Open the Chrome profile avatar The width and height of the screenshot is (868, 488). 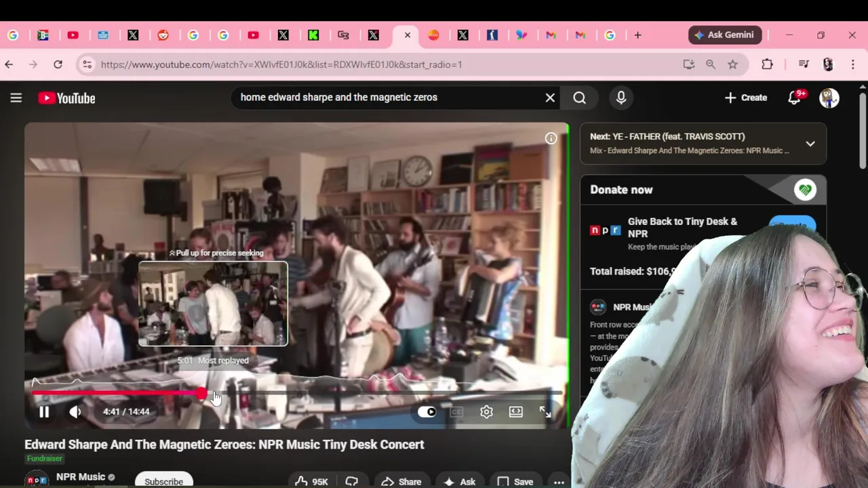[827, 64]
